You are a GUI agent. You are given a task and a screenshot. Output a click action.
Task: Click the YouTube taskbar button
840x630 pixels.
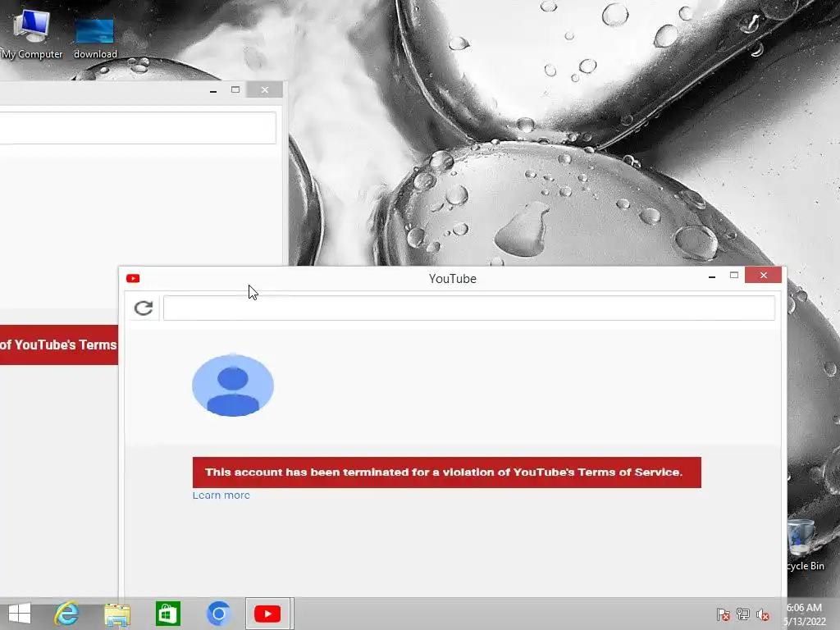pos(268,614)
